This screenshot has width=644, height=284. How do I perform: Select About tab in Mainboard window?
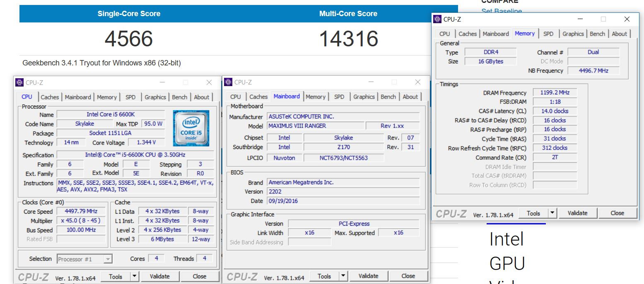point(410,97)
